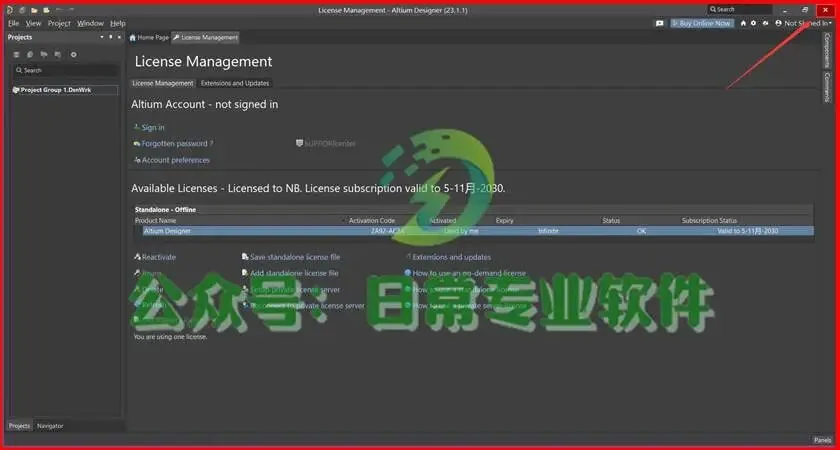The image size is (840, 450).
Task: Select Project Group 1.DsnWrk tree item
Action: 65,90
